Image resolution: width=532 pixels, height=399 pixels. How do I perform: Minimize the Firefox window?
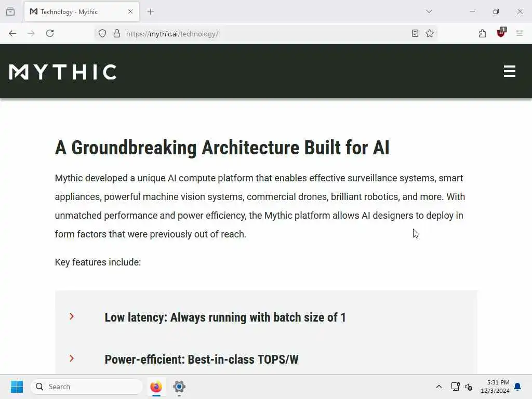[x=472, y=11]
